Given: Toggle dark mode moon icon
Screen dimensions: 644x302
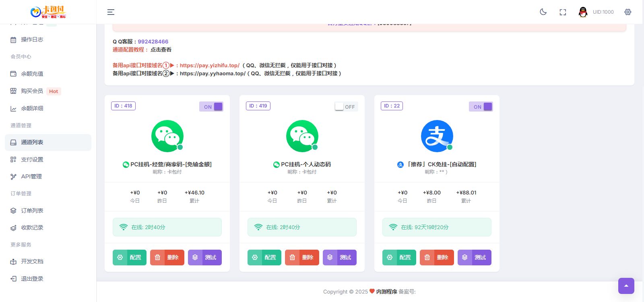Looking at the screenshot, I should [543, 12].
